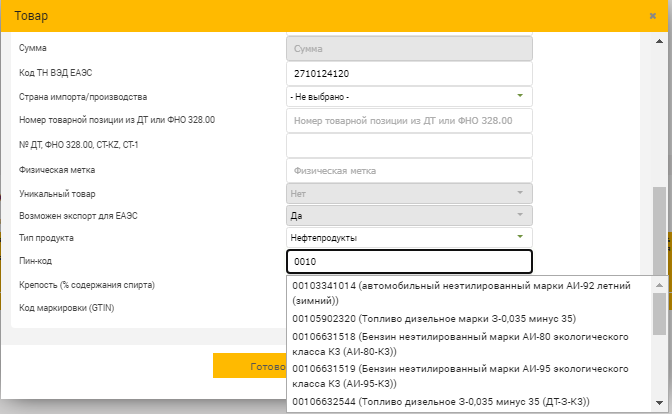Click the Код ТН ВЭД ЕАЭС field
Screen dimensions: 672x414
tap(409, 74)
